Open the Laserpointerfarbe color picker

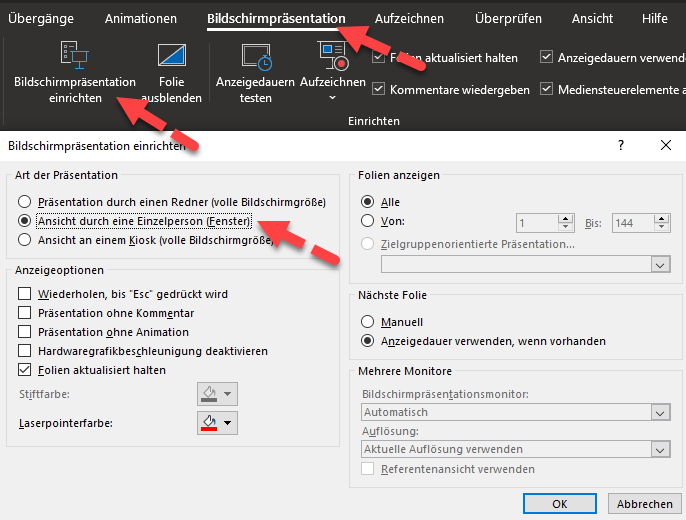point(217,423)
